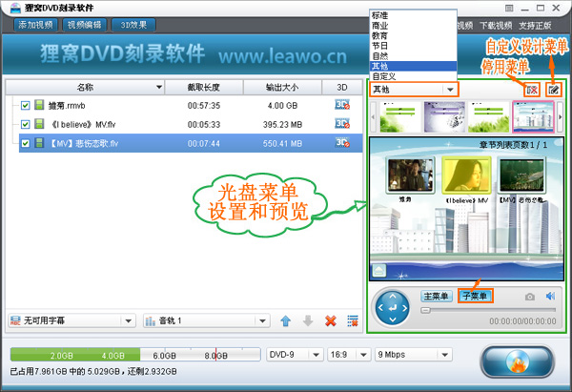Uncheck the 推荐.rmvb checkbox
This screenshot has width=572, height=392.
pos(25,106)
